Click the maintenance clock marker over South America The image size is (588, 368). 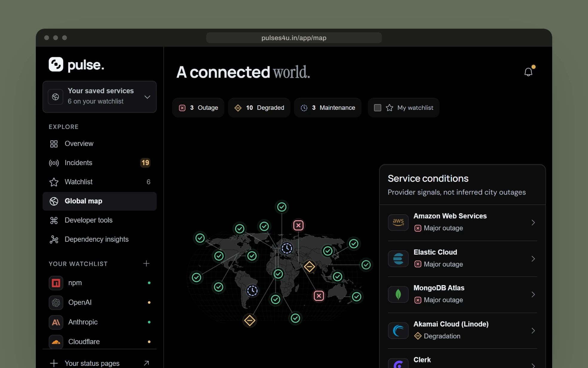pyautogui.click(x=252, y=291)
